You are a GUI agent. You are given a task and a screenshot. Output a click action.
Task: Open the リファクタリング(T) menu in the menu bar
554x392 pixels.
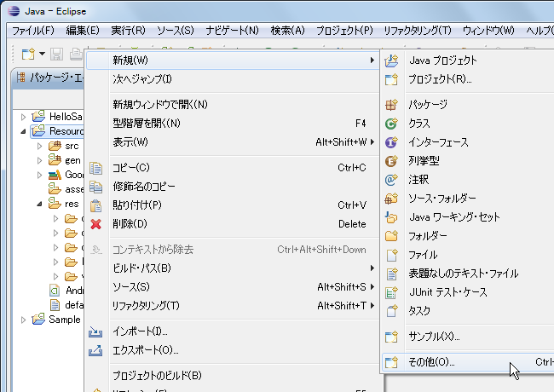coord(418,31)
